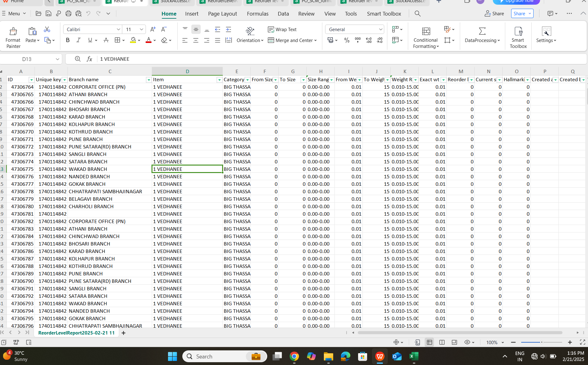This screenshot has width=588, height=365.
Task: Click the Undo icon
Action: pyautogui.click(x=88, y=14)
